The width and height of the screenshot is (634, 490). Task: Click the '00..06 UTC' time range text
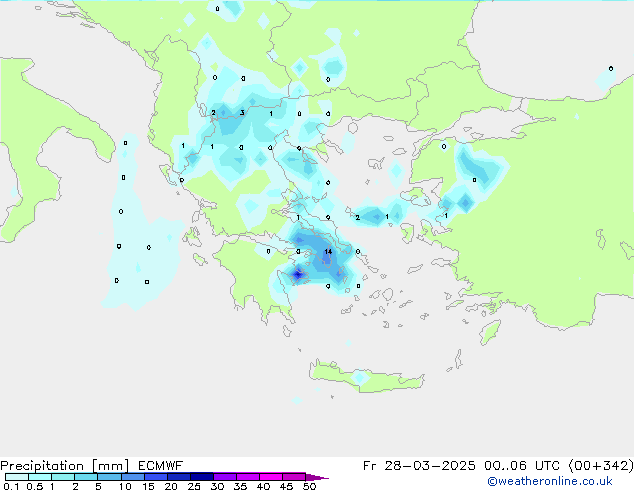522,466
